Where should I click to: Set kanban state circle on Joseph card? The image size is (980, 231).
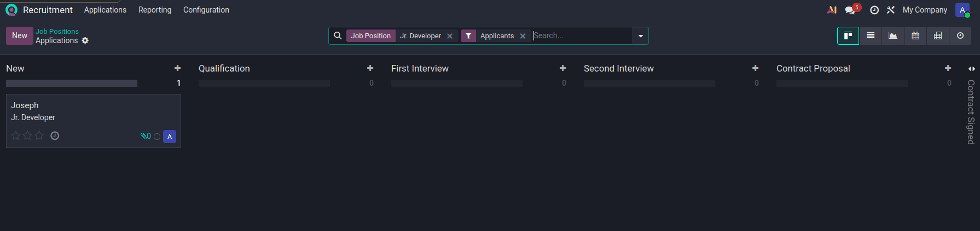pos(157,137)
